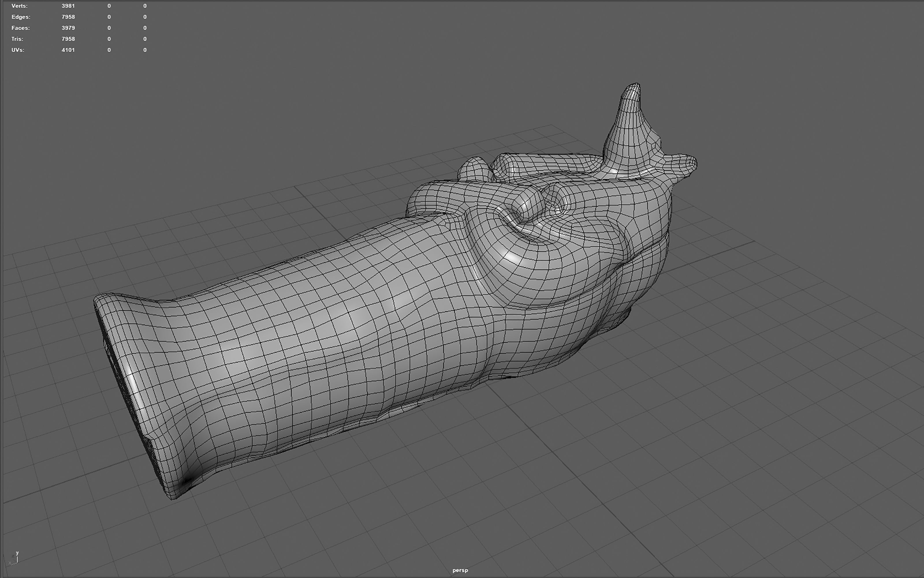Screen dimensions: 924x578
Task: Click the "Faces:" heads-up display label
Action: tap(20, 28)
